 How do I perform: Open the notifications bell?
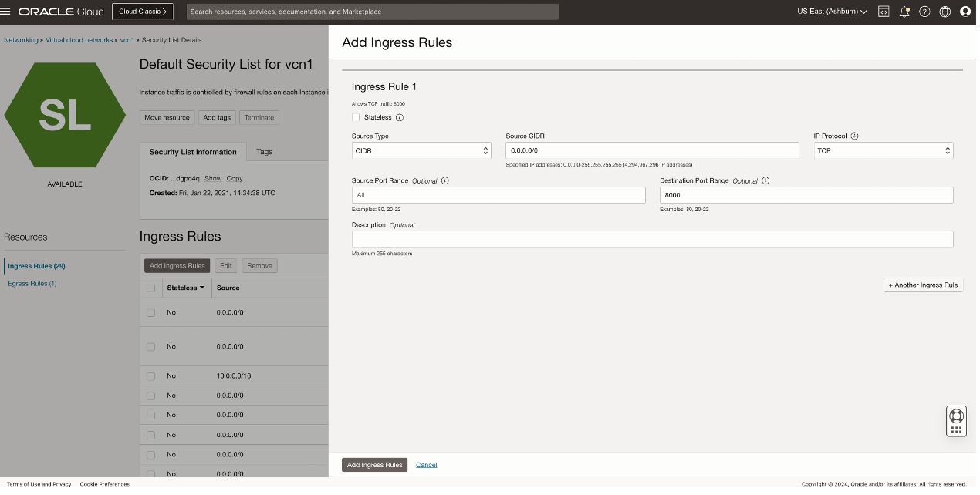(x=904, y=12)
